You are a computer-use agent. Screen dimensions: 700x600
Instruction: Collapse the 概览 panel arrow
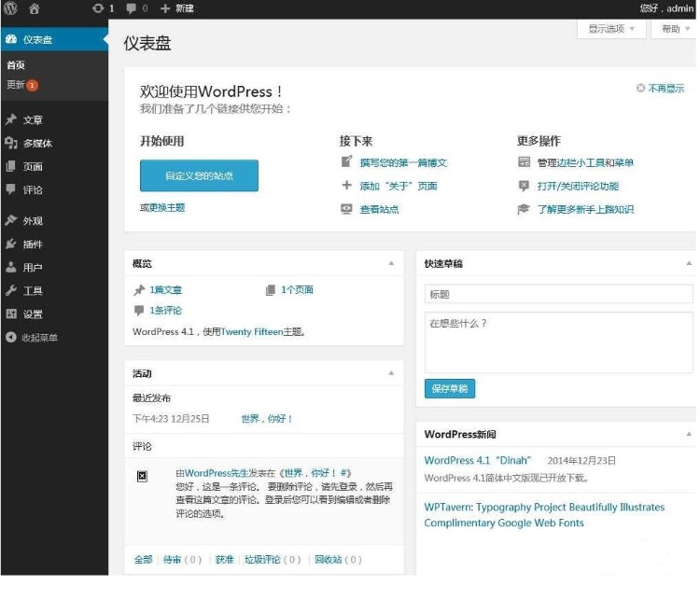pos(391,263)
